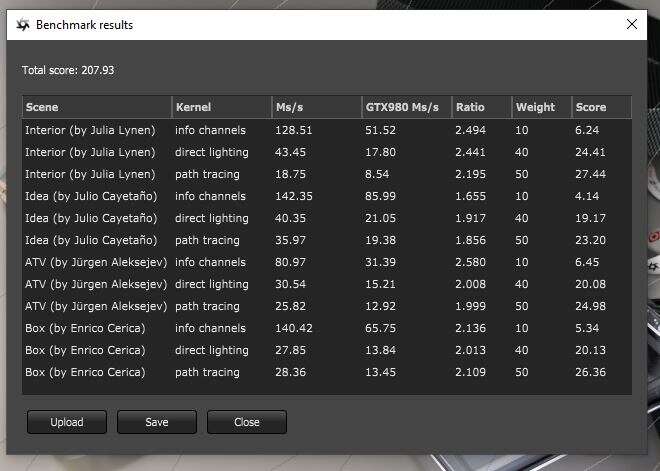Click the ratio value 2.013
The height and width of the screenshot is (471, 660).
(x=471, y=350)
